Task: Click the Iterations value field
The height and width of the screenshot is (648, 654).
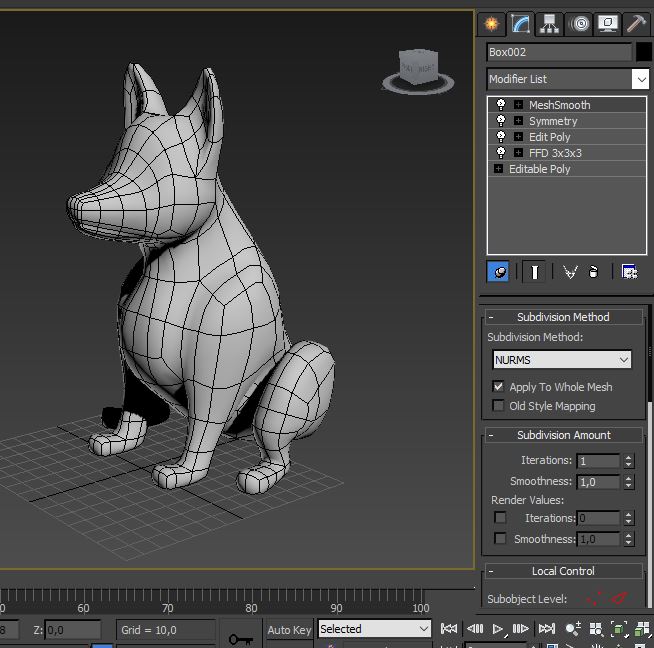Action: coord(598,461)
